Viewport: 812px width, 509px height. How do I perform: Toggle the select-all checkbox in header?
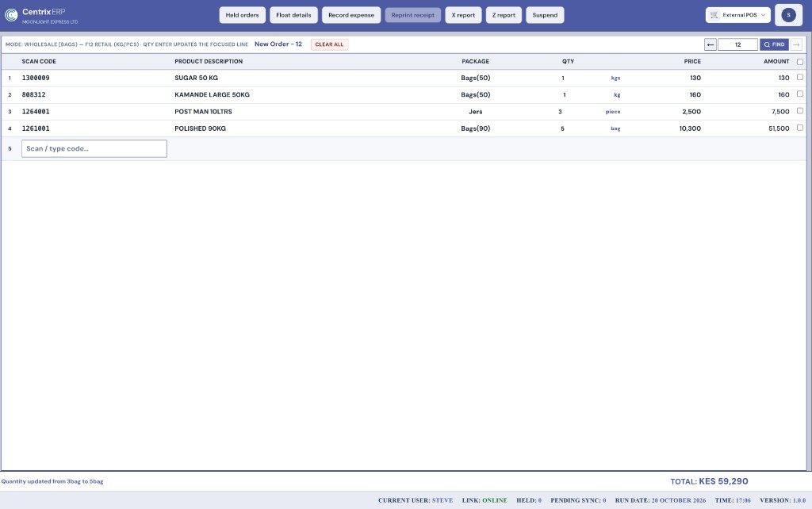click(800, 62)
